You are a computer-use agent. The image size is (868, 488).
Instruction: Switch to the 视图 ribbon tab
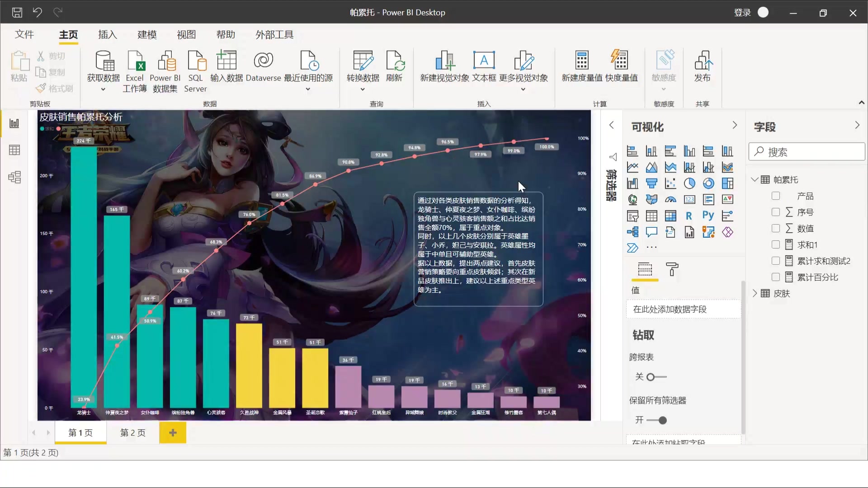pos(186,34)
